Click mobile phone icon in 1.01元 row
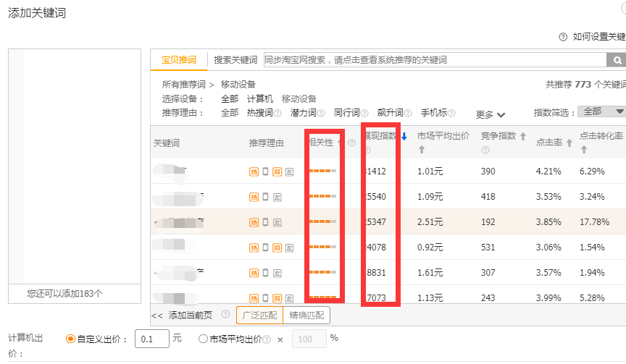This screenshot has height=364, width=626. coord(265,172)
